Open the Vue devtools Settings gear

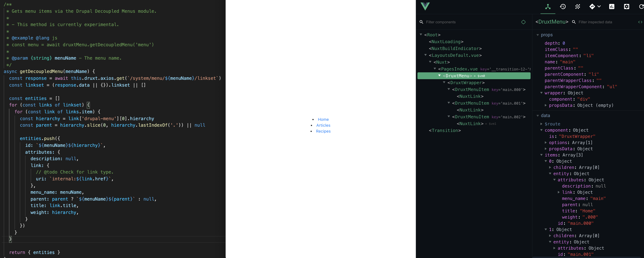(x=626, y=7)
